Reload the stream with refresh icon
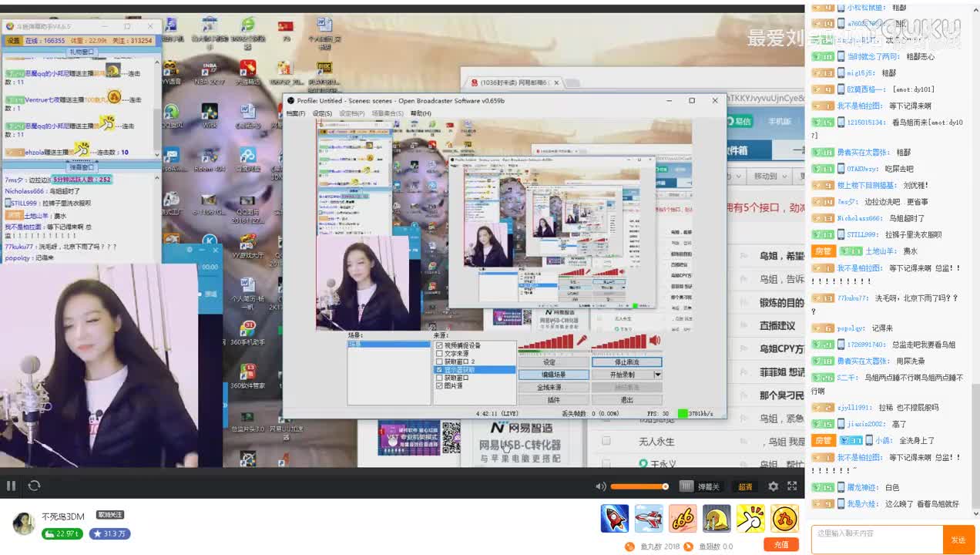This screenshot has width=980, height=555. (34, 486)
